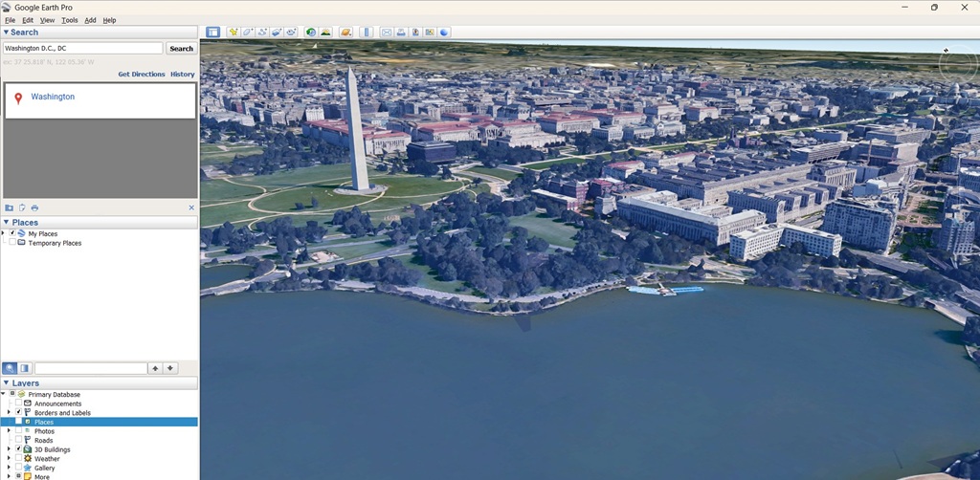Click the Email envelope toolbar icon
Screen dimensions: 980x480
(x=387, y=32)
